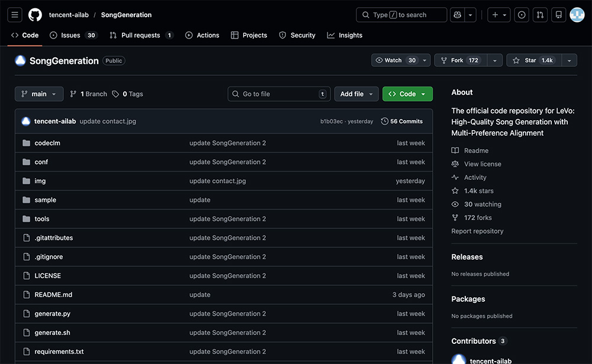592x364 pixels.
Task: Go to the Actions tab
Action: click(202, 35)
